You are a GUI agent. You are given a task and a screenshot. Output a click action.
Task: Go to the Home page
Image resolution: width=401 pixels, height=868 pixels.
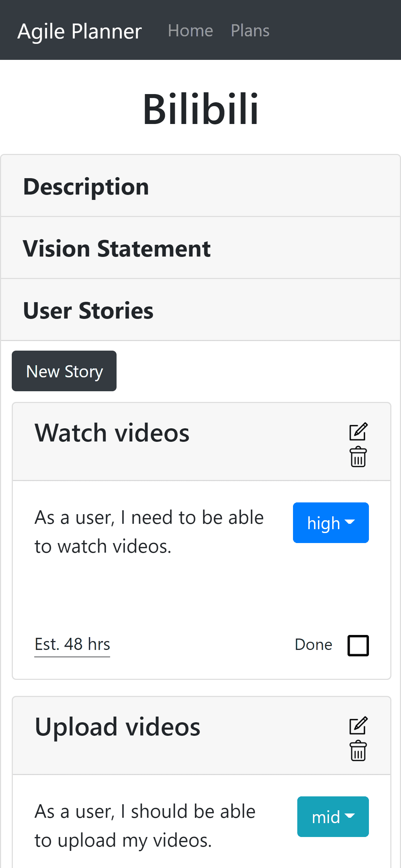tap(190, 31)
